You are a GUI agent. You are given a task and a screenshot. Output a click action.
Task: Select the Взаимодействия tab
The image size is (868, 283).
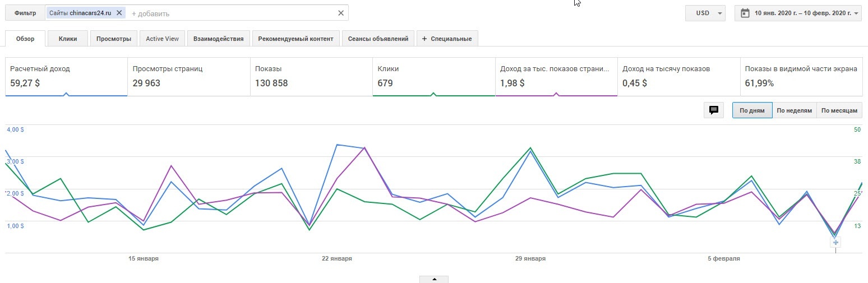tap(218, 39)
